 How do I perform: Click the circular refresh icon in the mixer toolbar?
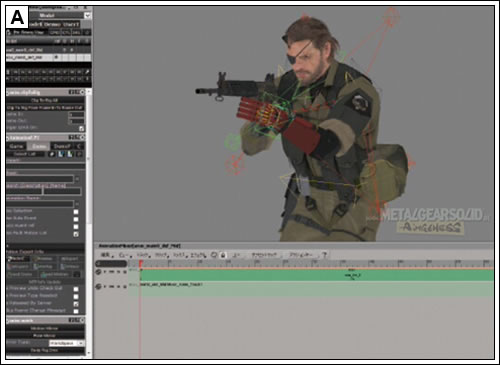[x=214, y=255]
